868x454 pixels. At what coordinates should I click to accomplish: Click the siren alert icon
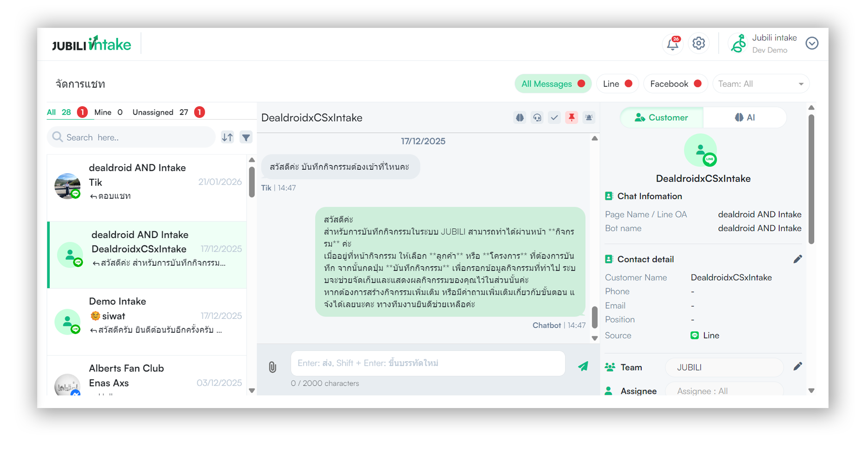[x=589, y=118]
